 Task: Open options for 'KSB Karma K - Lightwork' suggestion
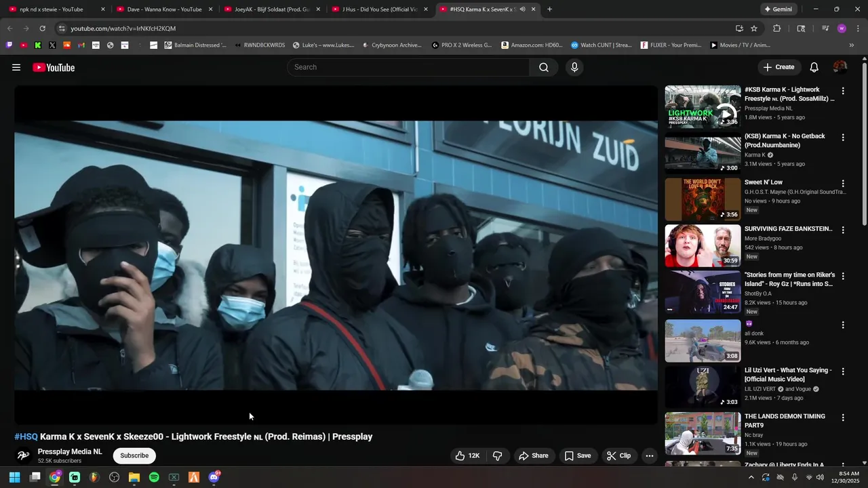843,91
